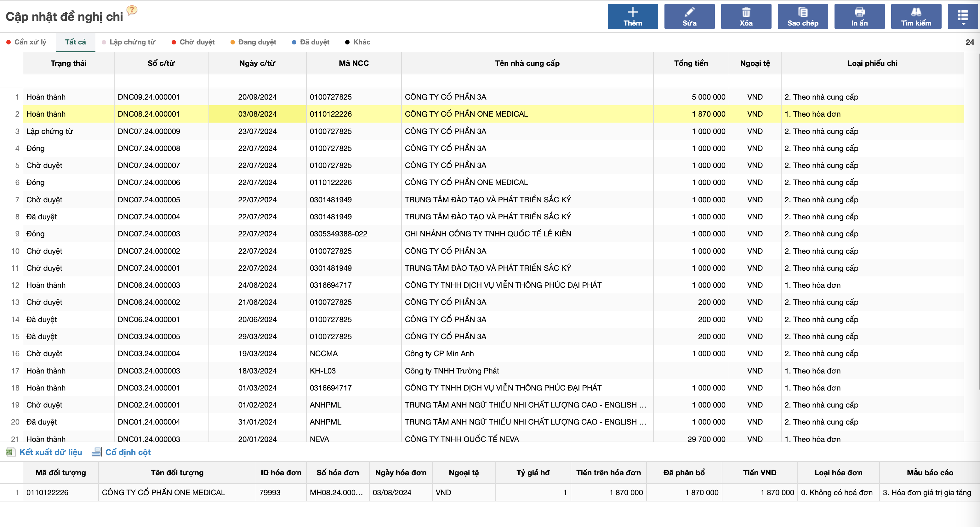This screenshot has width=980, height=527.
Task: Click the Tiền trên hóa đơn column header
Action: tap(608, 472)
